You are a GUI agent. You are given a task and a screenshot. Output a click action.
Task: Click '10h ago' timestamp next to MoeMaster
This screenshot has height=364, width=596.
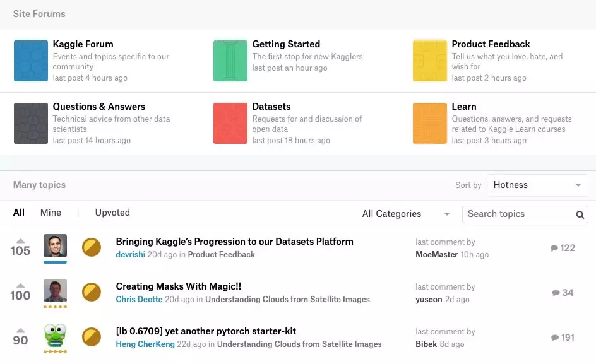click(x=475, y=255)
